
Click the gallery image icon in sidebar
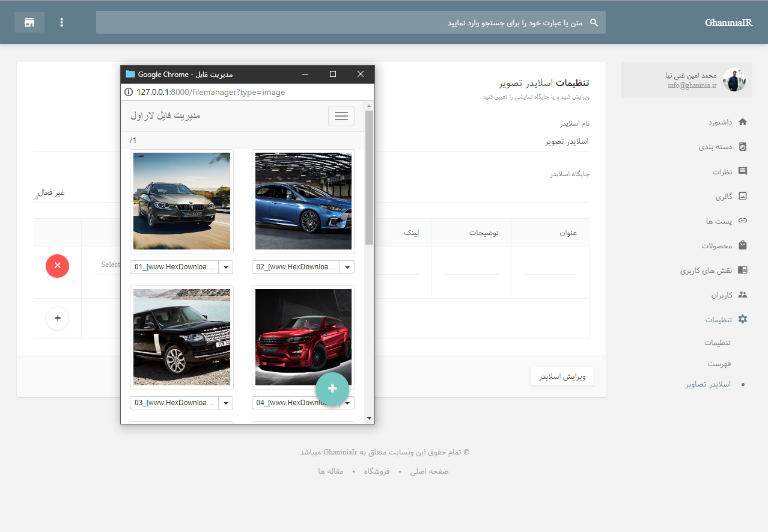coord(742,196)
